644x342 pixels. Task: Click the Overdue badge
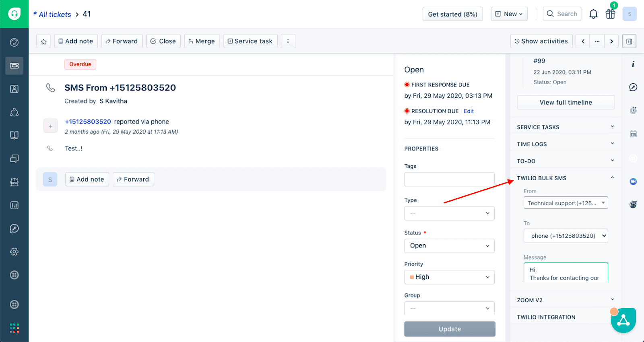pyautogui.click(x=80, y=64)
